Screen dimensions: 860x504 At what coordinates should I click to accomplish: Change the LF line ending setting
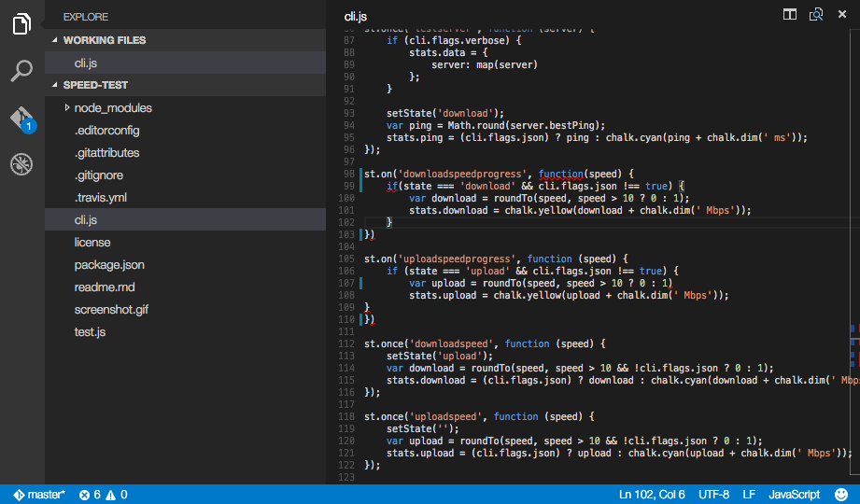(x=749, y=495)
